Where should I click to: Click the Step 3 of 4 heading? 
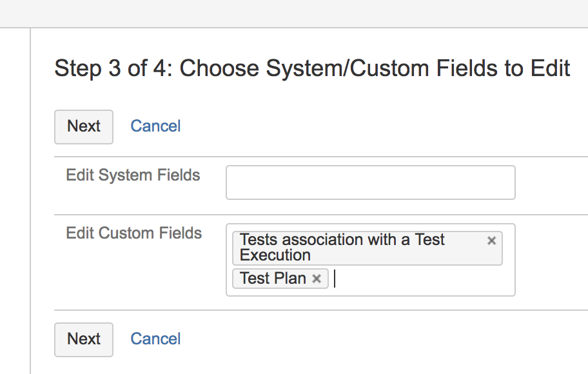(312, 68)
